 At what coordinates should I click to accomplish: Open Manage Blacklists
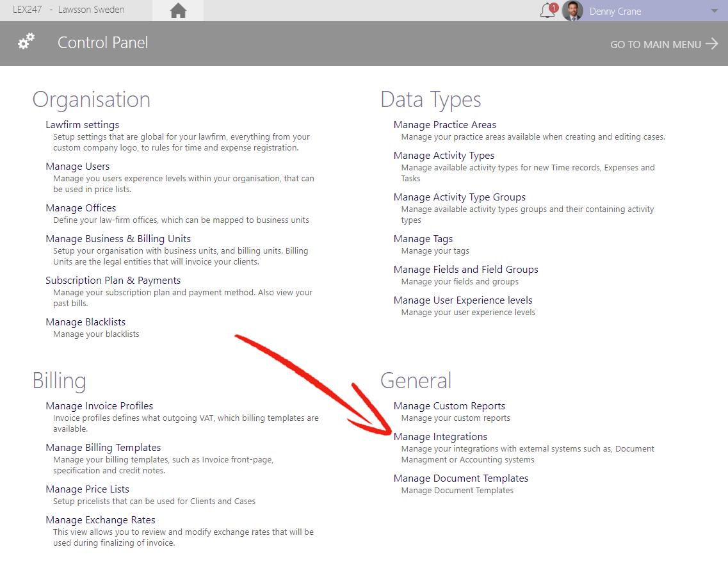pos(85,322)
